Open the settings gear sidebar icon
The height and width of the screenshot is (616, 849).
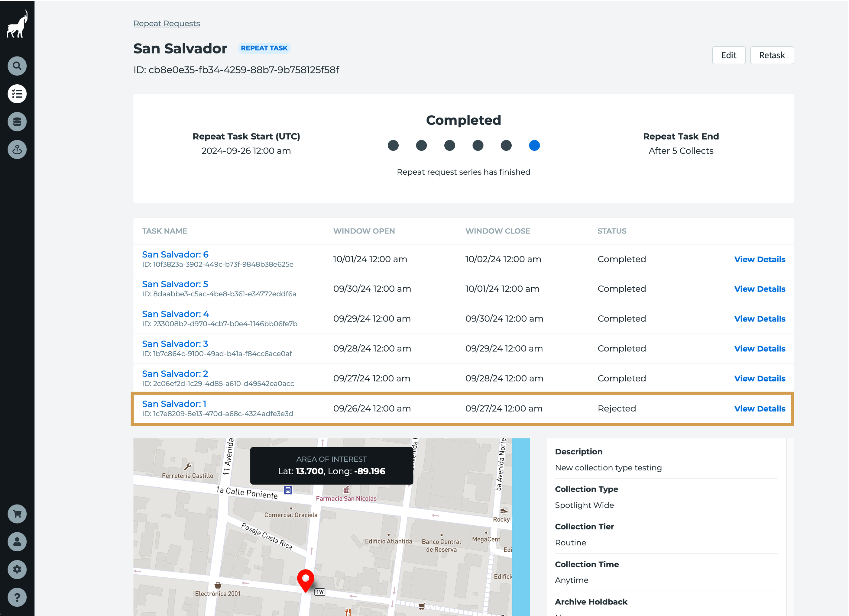click(x=17, y=569)
